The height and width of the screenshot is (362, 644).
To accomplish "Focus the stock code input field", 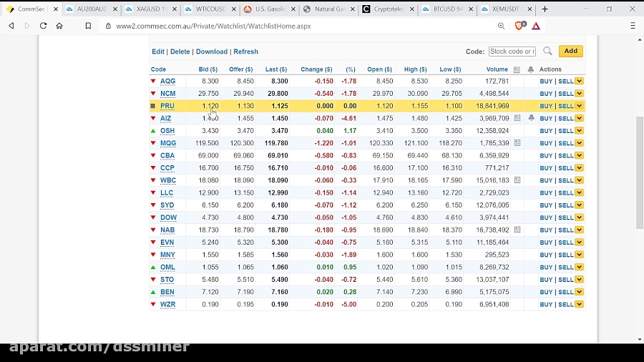I will [512, 52].
